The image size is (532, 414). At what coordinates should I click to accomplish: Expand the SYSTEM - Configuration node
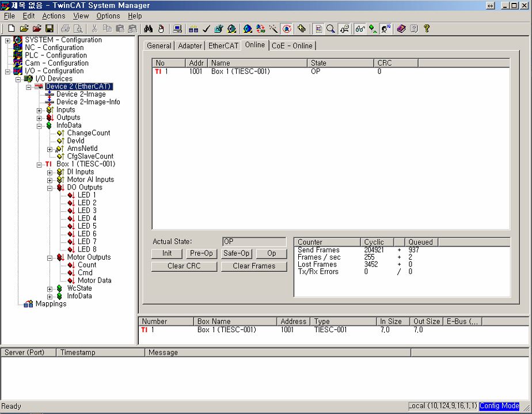click(x=7, y=41)
